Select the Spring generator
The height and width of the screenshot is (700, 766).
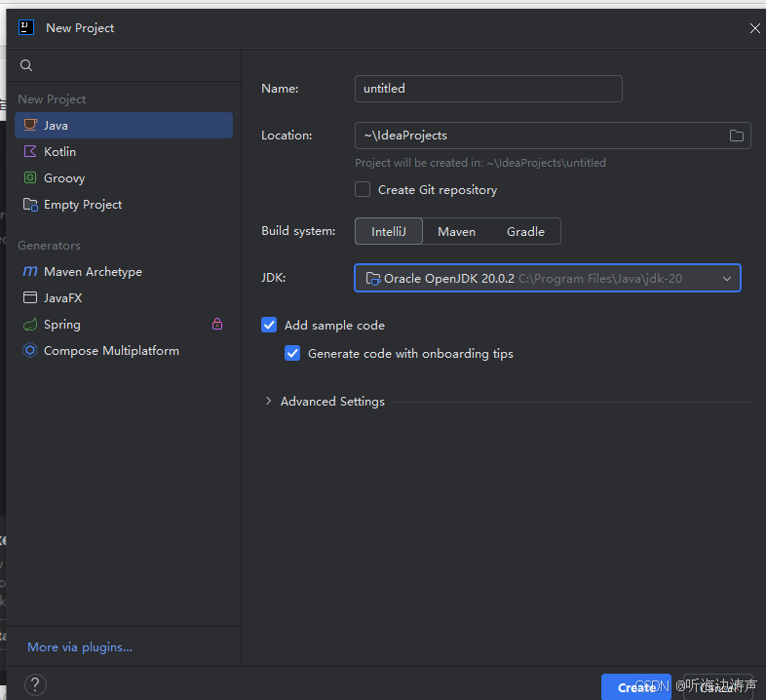(124, 324)
